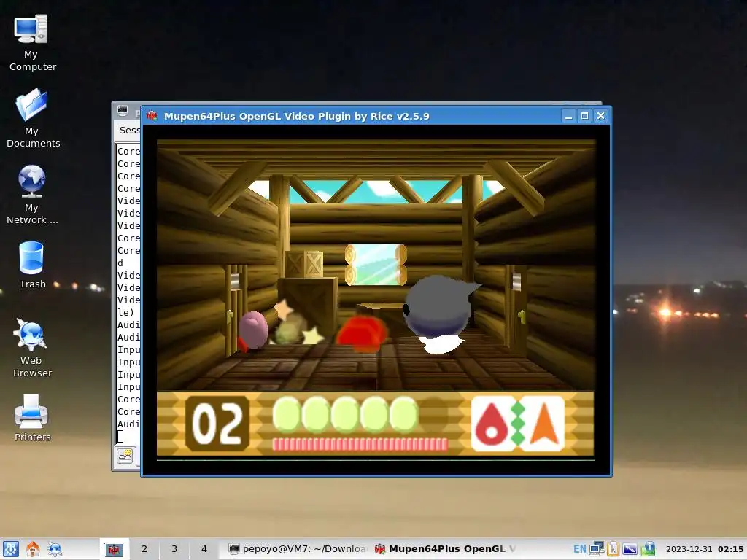
Task: Switch to virtual desktop 3
Action: (x=174, y=549)
